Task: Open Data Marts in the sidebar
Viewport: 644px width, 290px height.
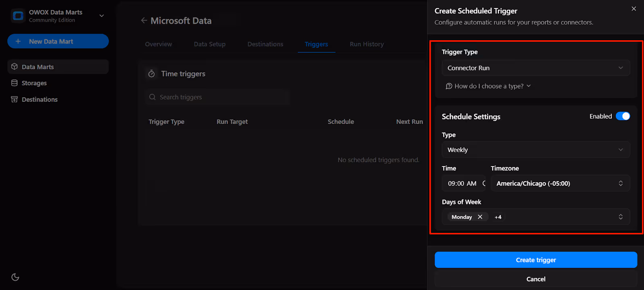Action: (58, 67)
